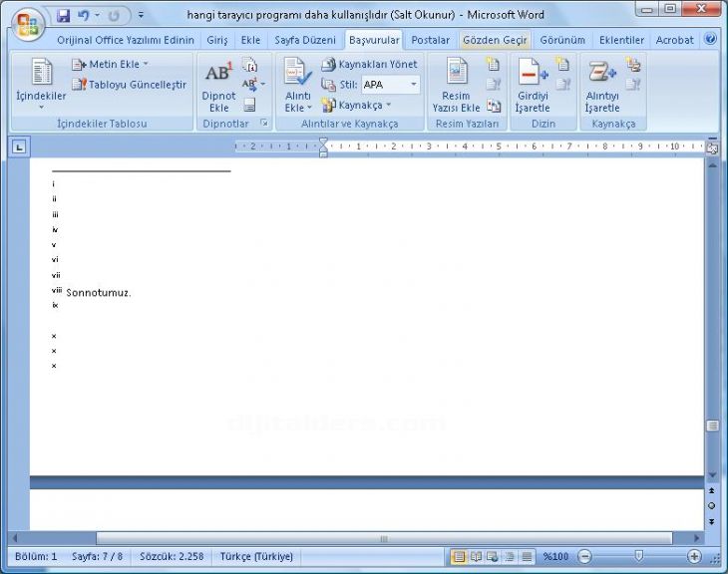Click Sözcük: 2.258 word count
728x574 pixels.
[x=172, y=556]
